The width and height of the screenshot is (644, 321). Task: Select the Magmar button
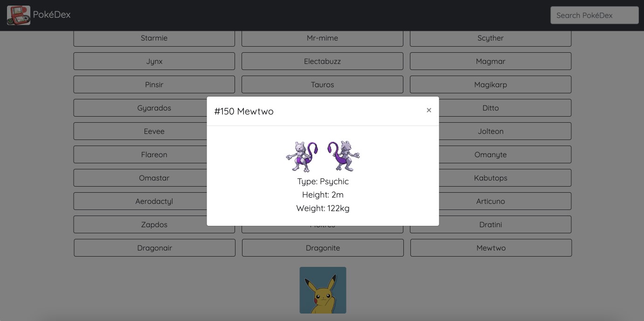(x=491, y=61)
